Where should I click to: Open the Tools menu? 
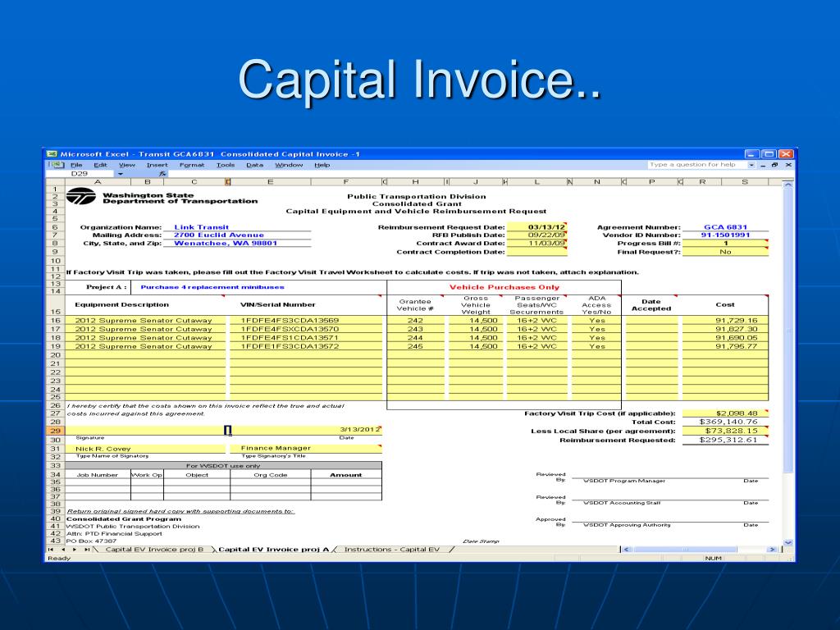point(226,165)
